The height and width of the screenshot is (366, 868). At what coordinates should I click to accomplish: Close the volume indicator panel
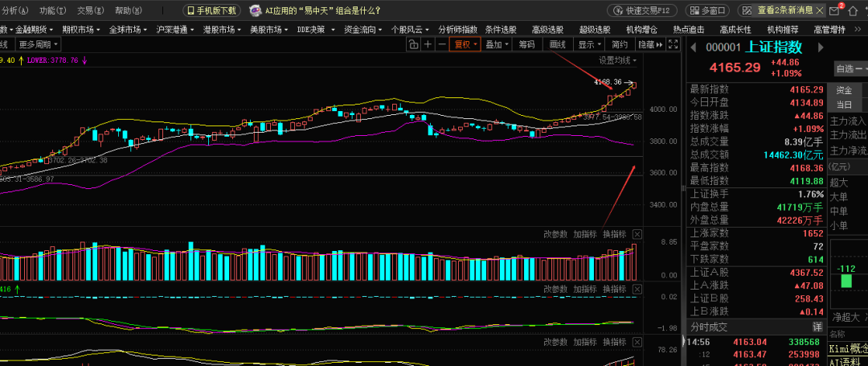pos(637,234)
